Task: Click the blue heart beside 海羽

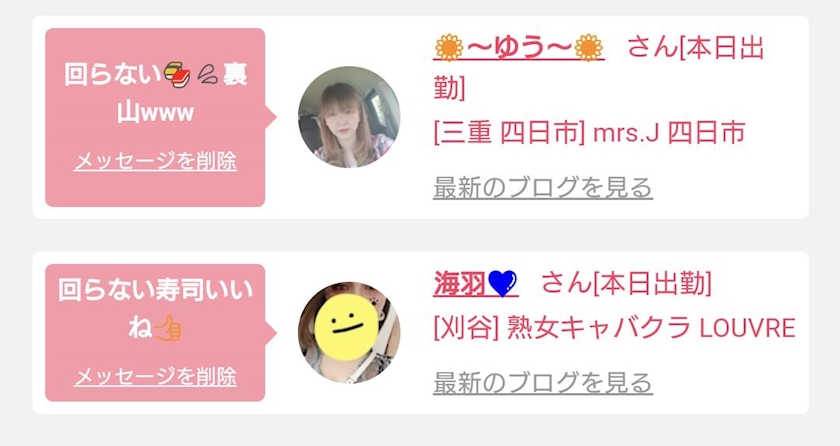Action: tap(502, 284)
